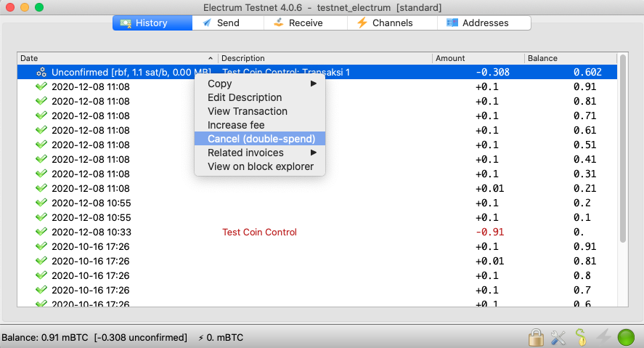
Task: Click the green network status indicator
Action: pyautogui.click(x=626, y=338)
